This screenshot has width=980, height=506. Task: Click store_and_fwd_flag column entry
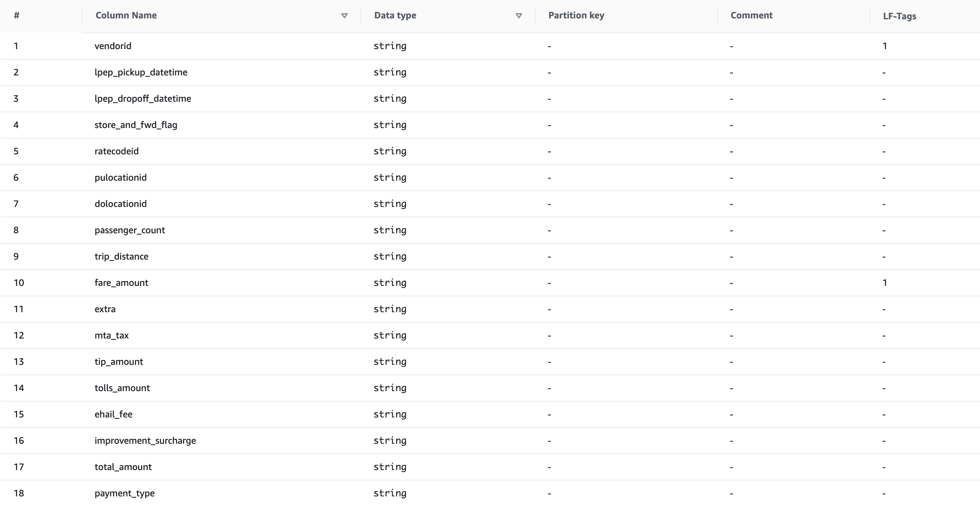pyautogui.click(x=136, y=125)
